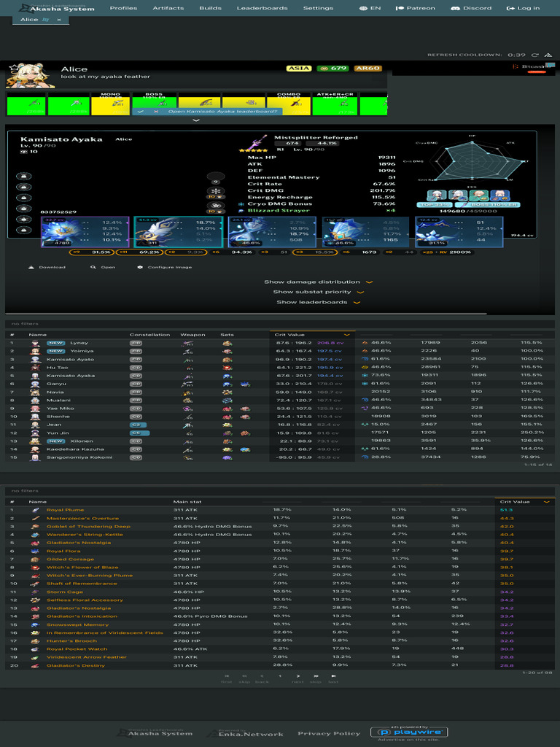Expand Show leaderboards
The image size is (560, 747).
pyautogui.click(x=318, y=302)
